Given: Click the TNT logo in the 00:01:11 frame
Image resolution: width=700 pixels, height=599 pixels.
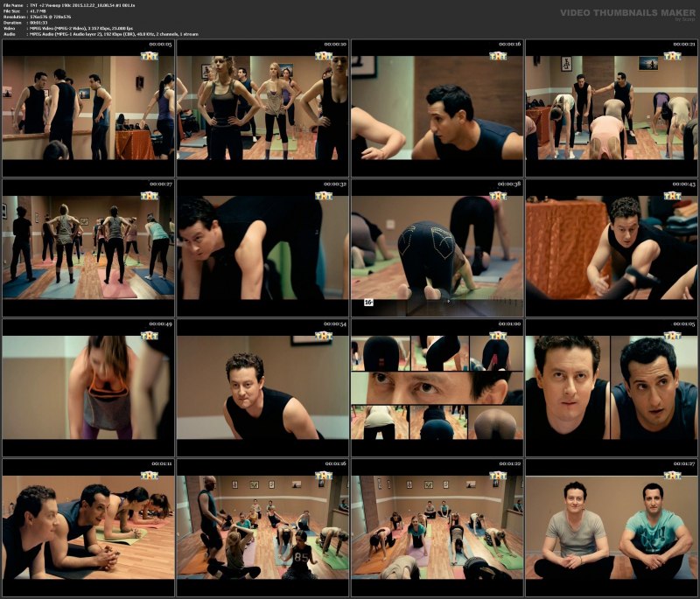Looking at the screenshot, I should coord(150,476).
